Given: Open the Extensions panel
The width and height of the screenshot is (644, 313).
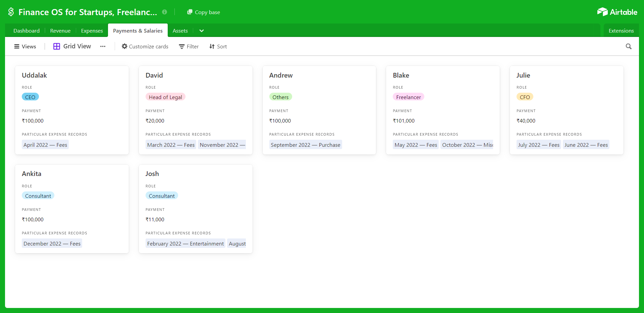Looking at the screenshot, I should [621, 30].
